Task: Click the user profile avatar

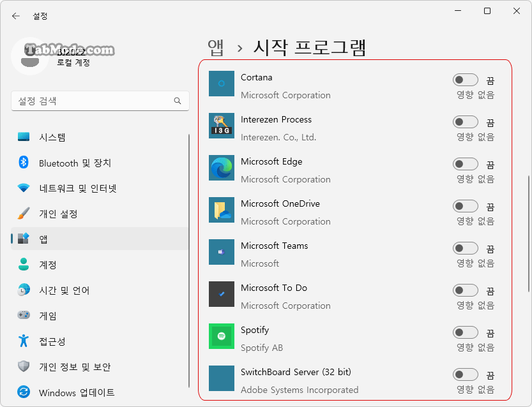Action: coord(30,56)
